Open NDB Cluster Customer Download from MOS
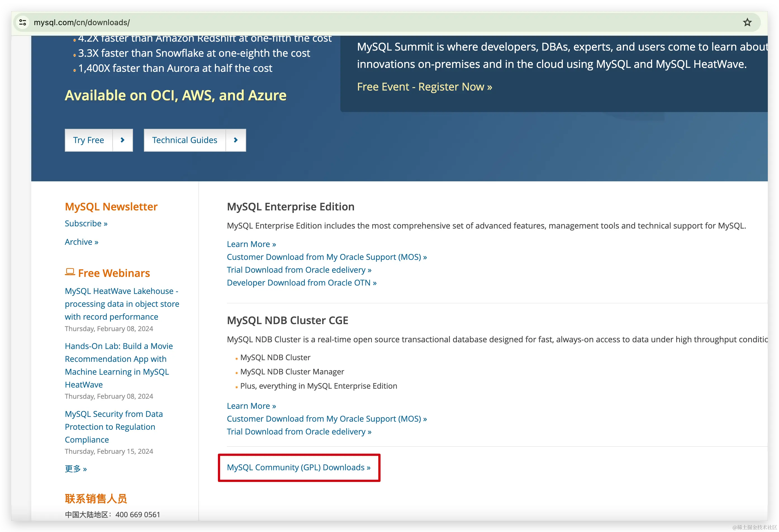Viewport: 779px width, 532px height. coord(326,419)
